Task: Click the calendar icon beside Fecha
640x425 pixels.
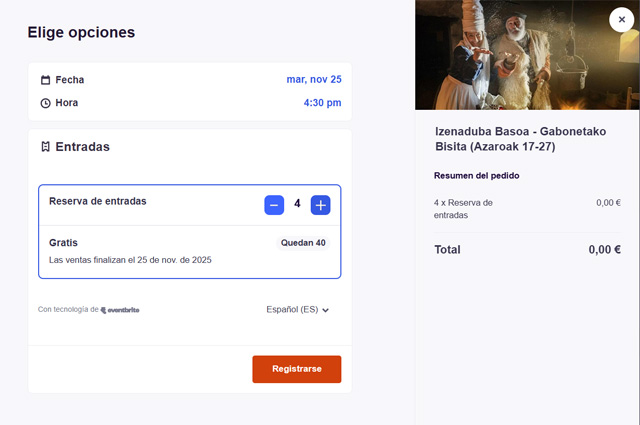Action: point(45,80)
